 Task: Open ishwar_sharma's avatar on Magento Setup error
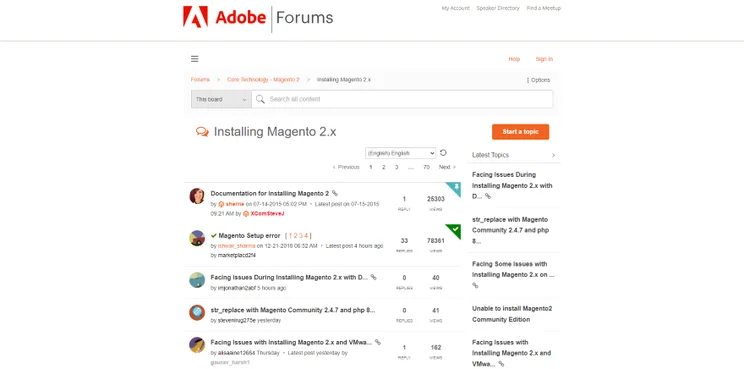click(x=197, y=238)
